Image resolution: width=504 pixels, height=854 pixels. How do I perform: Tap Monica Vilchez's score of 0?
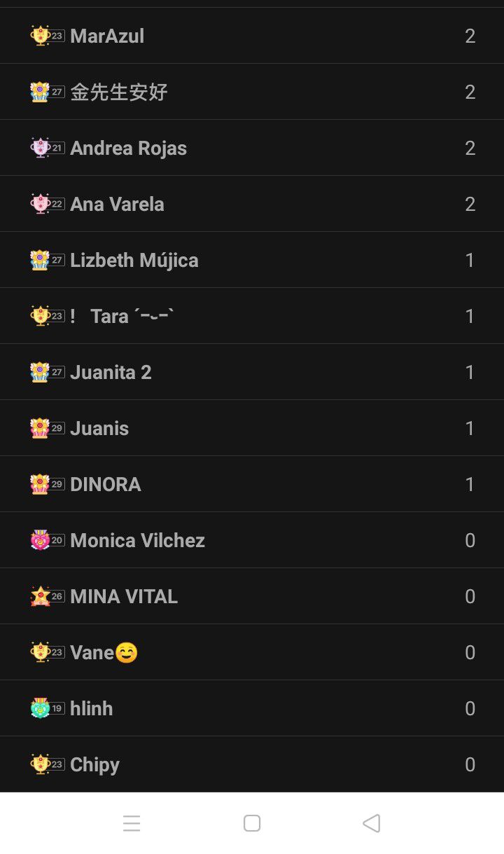coord(470,540)
